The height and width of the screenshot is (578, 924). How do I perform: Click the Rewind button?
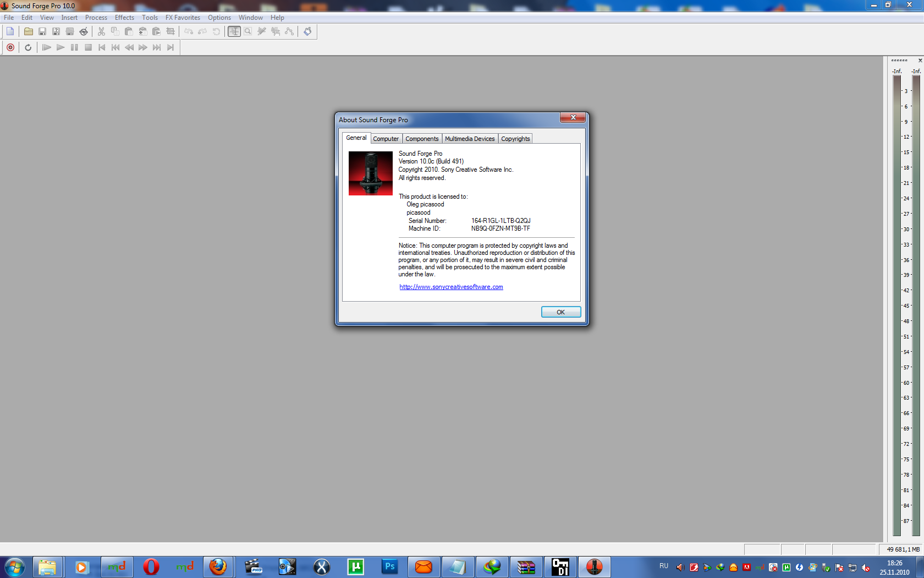(129, 47)
